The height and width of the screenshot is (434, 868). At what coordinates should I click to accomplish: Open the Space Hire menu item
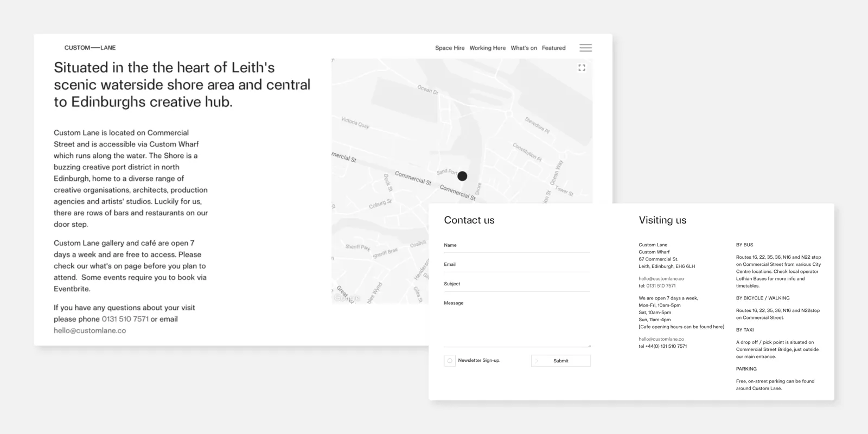coord(450,48)
